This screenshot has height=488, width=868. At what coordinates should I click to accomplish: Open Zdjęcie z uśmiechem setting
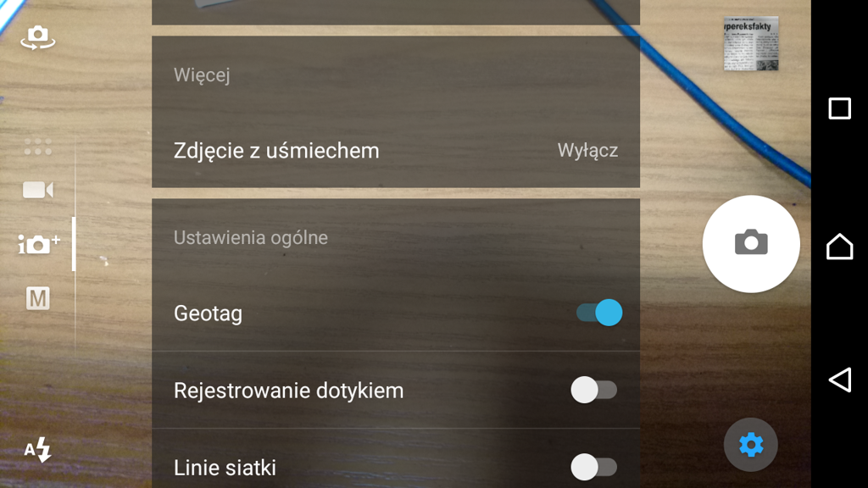pos(396,151)
